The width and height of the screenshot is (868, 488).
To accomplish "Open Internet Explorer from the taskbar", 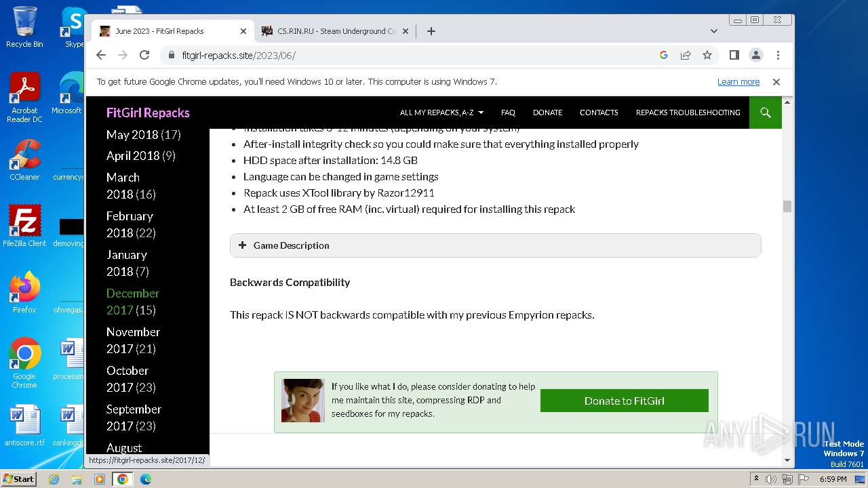I will point(54,479).
